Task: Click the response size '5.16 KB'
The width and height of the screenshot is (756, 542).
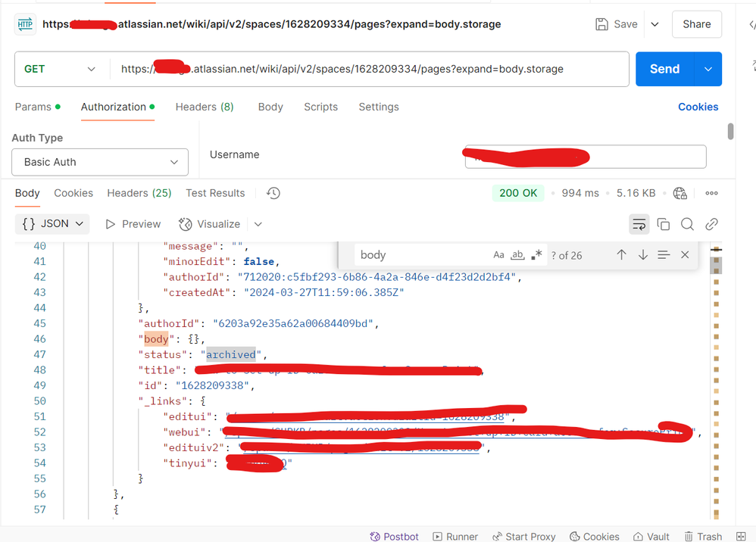Action: 636,193
